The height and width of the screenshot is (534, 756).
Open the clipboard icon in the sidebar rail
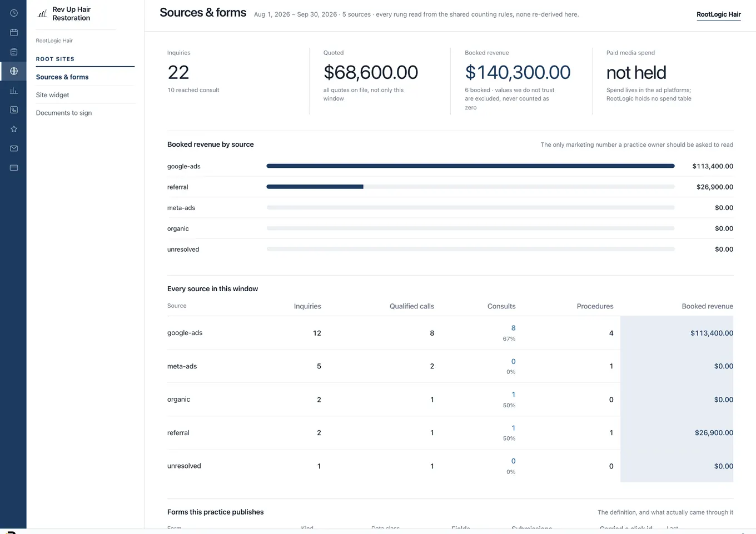click(14, 52)
